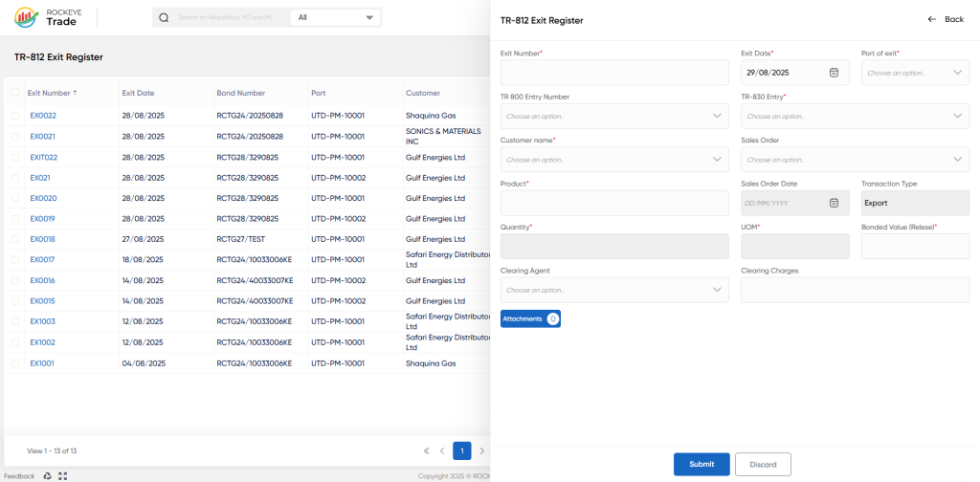
Task: Check the row checkbox for EX0022
Action: 15,116
